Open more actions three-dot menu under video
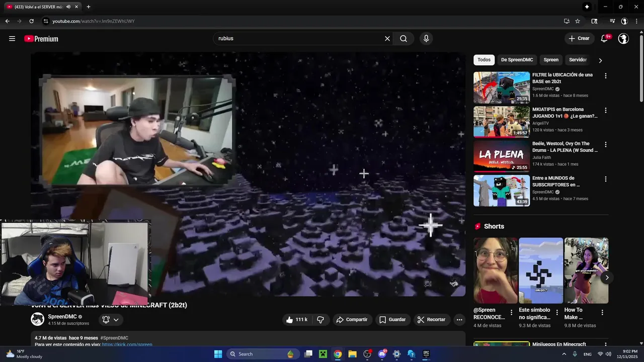This screenshot has width=644, height=362. click(459, 320)
